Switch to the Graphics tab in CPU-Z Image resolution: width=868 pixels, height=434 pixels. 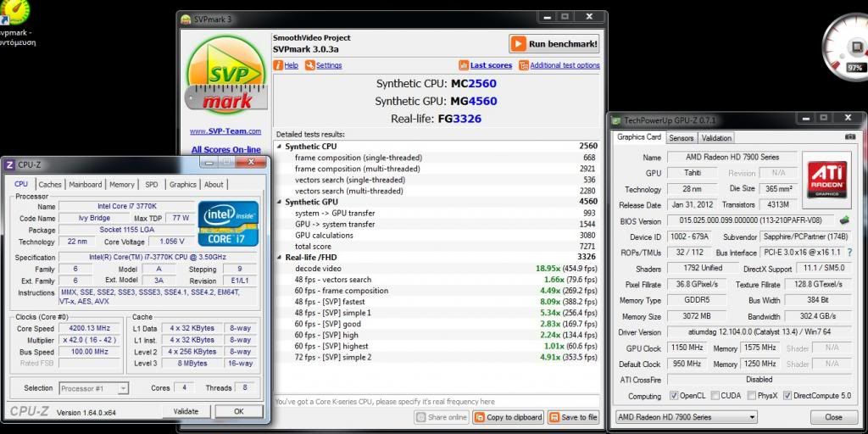(x=183, y=184)
